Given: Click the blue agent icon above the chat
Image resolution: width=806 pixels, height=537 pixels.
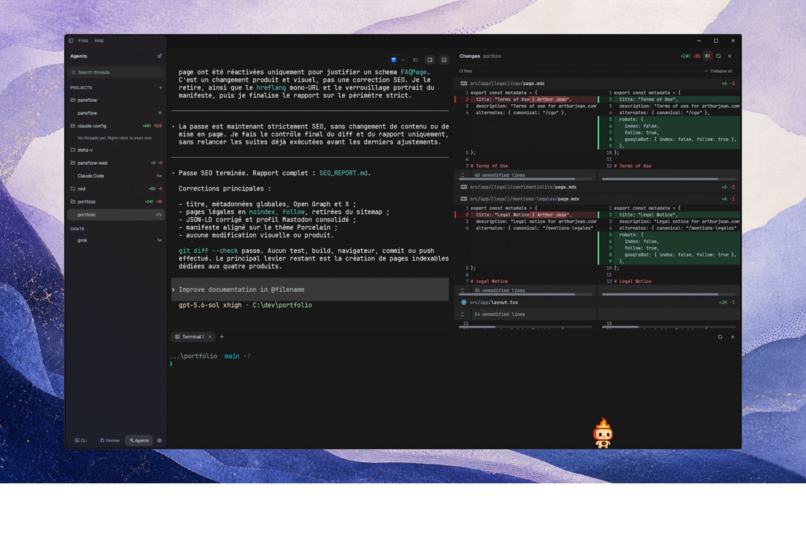Looking at the screenshot, I should 394,60.
